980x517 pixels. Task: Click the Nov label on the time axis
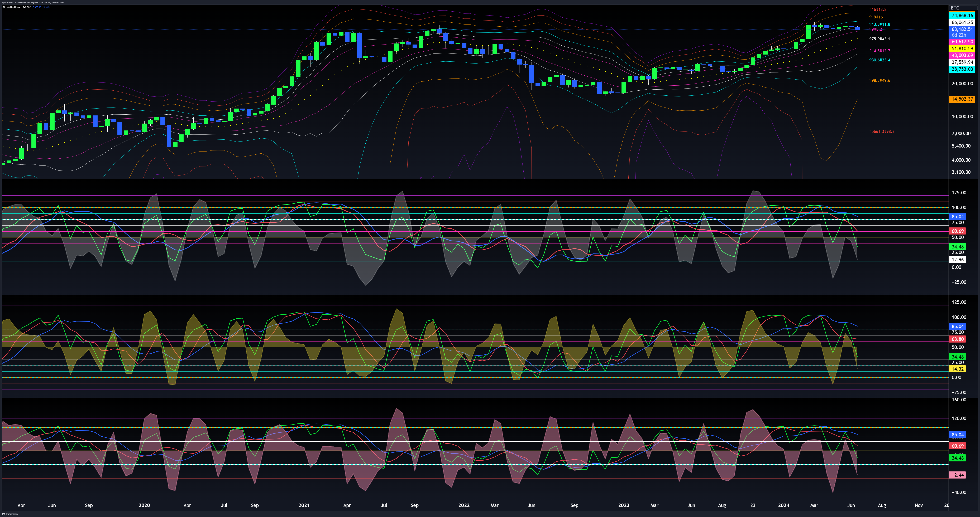click(919, 506)
